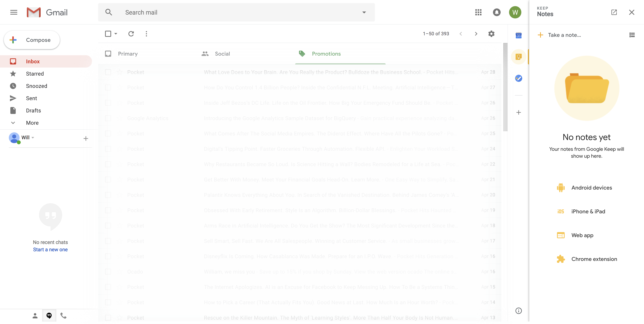Switch to Hangouts conversations icon
The image size is (644, 324).
point(49,316)
